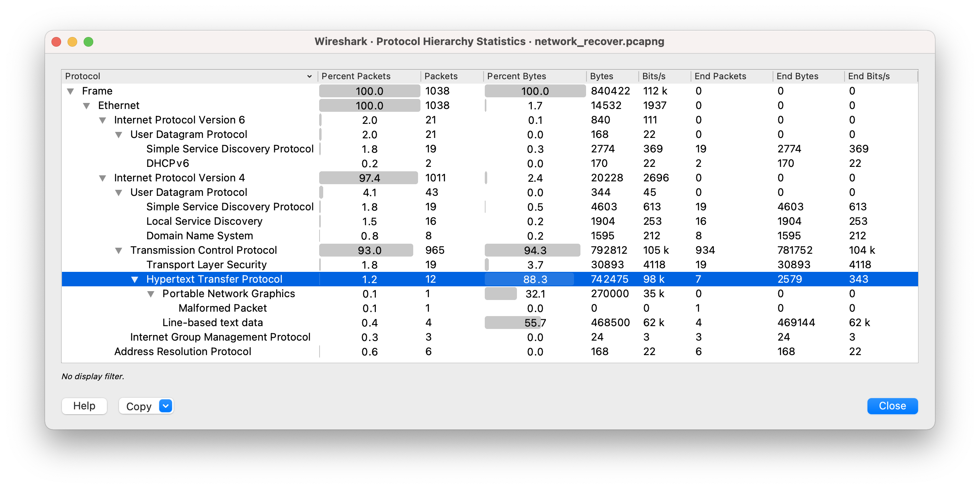Sort by Protocol column header
Viewport: 980px width, 489px height.
(x=185, y=76)
